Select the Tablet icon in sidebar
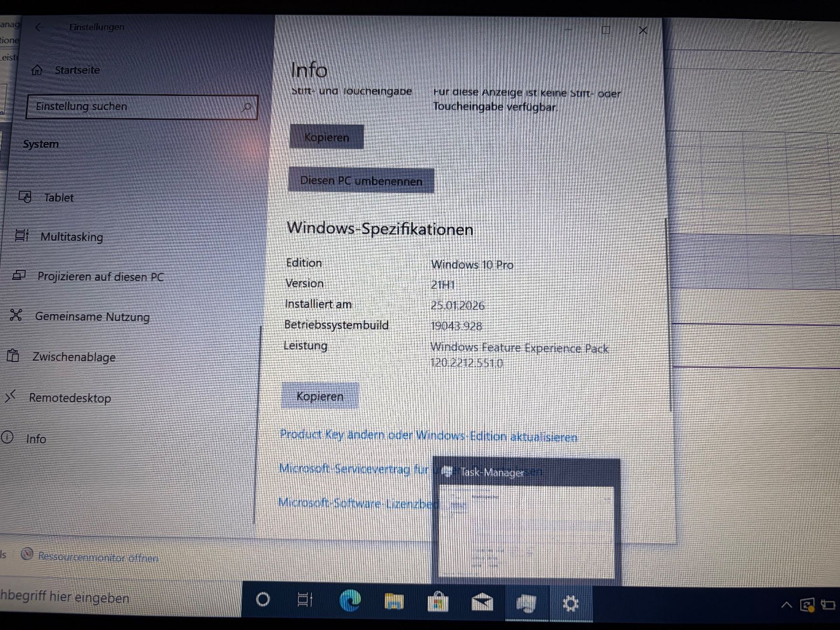This screenshot has width=840, height=630. [25, 197]
